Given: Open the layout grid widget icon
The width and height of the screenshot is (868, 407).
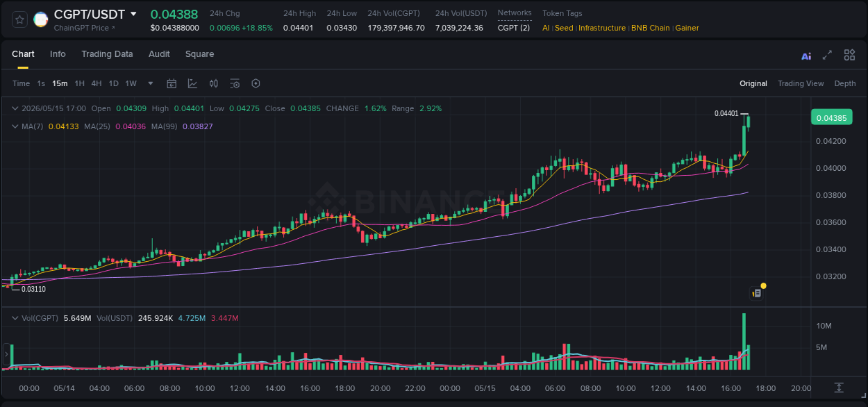Looking at the screenshot, I should tap(849, 55).
